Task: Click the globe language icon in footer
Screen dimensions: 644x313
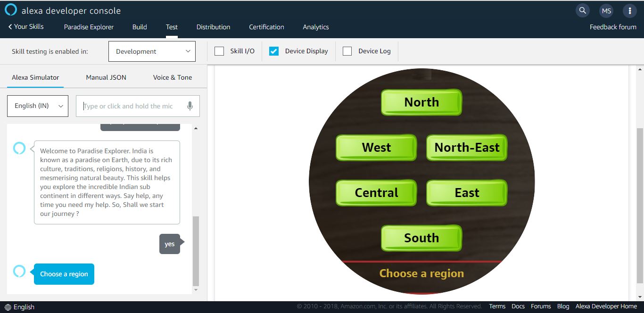Action: (x=8, y=307)
